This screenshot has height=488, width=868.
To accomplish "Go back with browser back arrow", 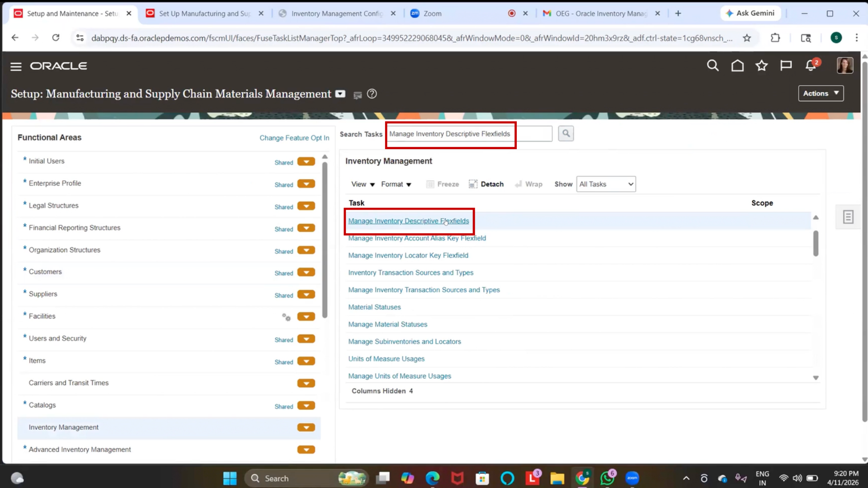I will 15,38.
